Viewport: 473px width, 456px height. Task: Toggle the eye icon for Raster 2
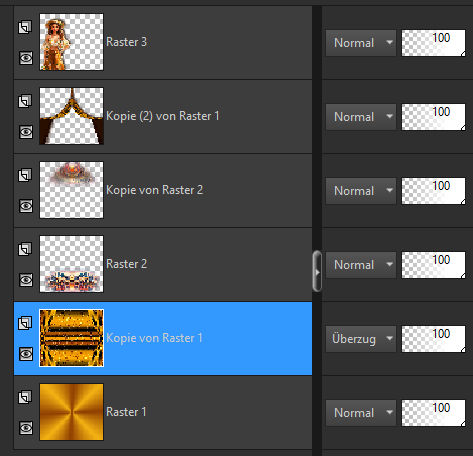[x=26, y=280]
